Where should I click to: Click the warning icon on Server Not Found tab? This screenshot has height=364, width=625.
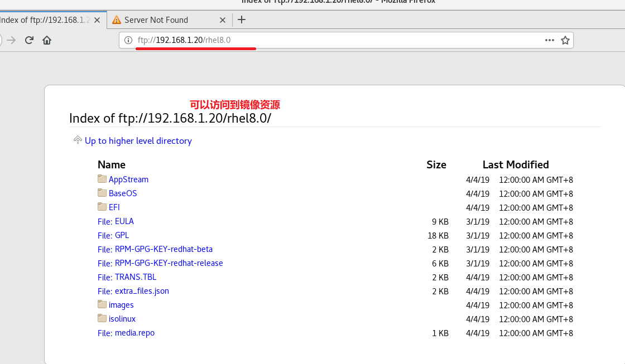click(117, 20)
